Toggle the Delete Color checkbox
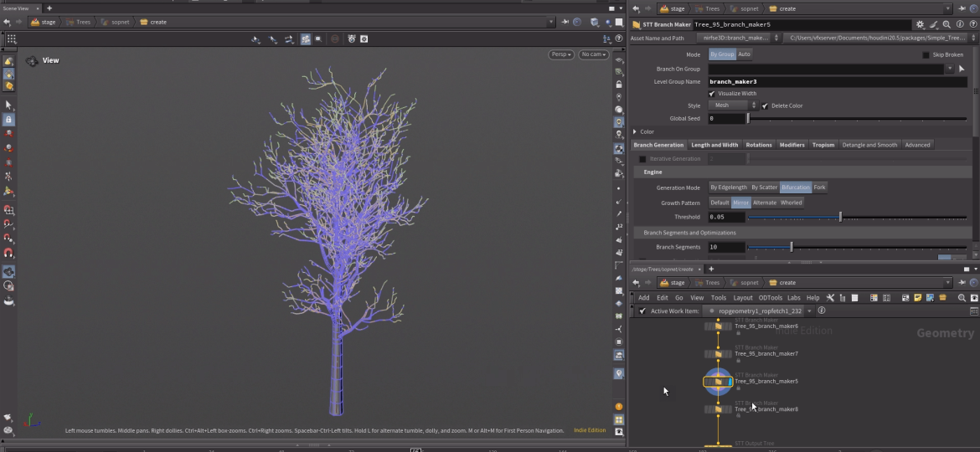980x452 pixels. pyautogui.click(x=765, y=106)
